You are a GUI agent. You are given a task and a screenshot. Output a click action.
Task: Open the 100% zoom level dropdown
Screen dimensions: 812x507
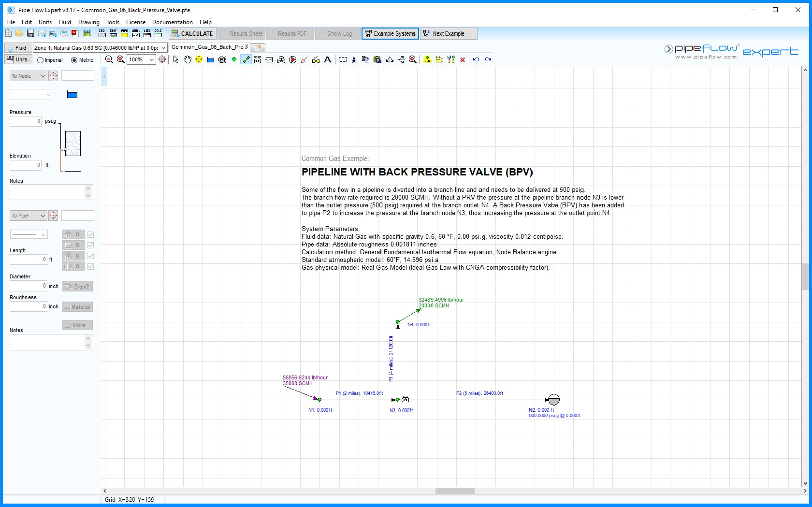[151, 59]
